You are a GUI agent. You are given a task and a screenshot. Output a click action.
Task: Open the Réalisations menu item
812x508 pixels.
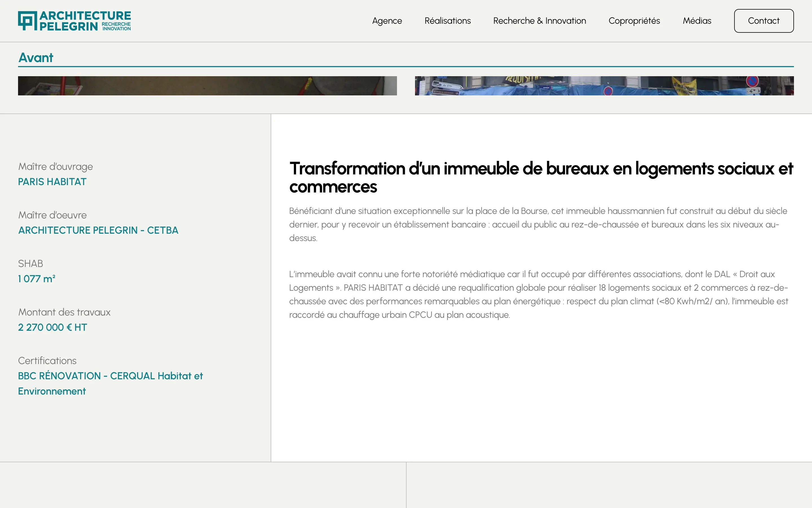point(448,21)
